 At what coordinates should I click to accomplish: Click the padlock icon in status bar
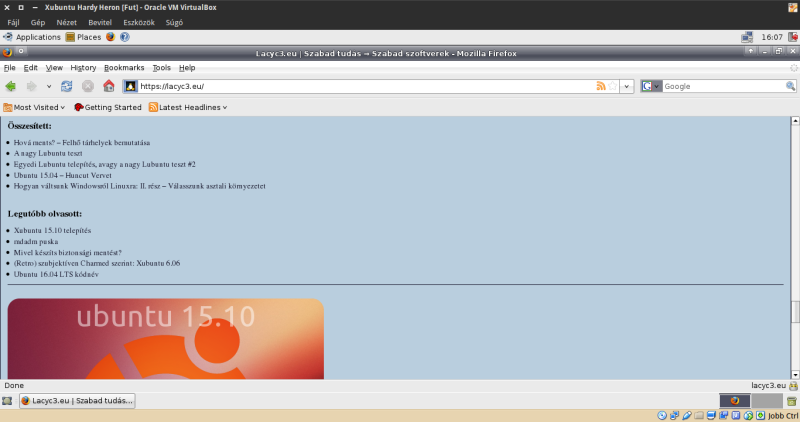[793, 386]
